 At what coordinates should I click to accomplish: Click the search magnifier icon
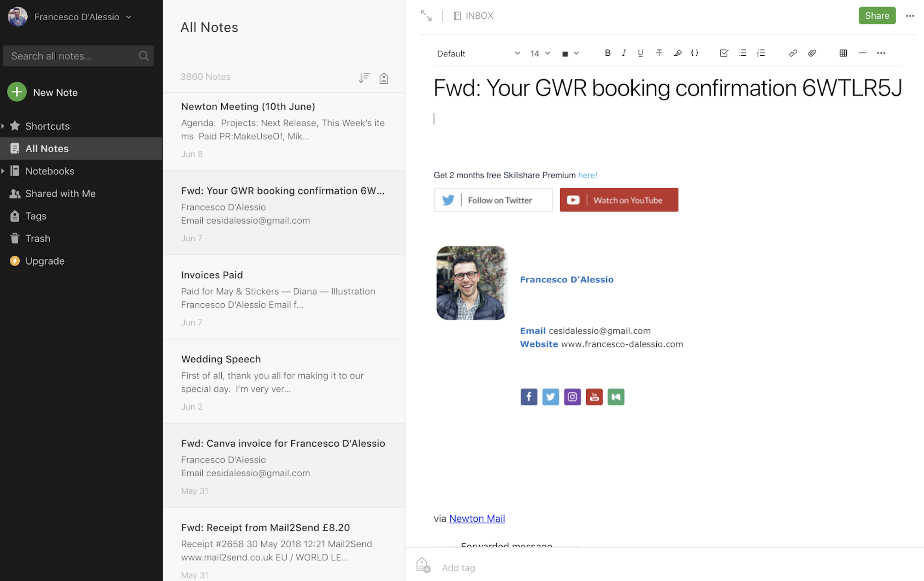pyautogui.click(x=144, y=56)
